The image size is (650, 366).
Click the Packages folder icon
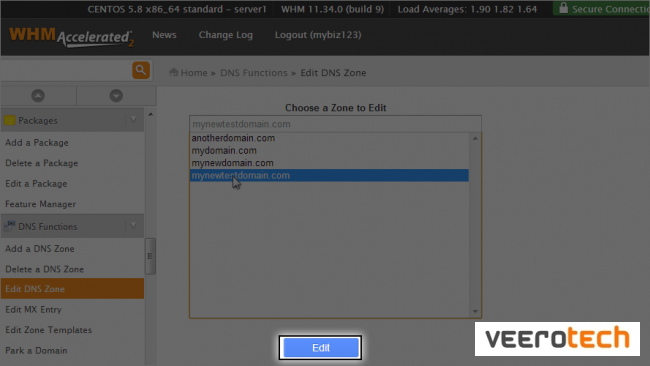tap(10, 121)
